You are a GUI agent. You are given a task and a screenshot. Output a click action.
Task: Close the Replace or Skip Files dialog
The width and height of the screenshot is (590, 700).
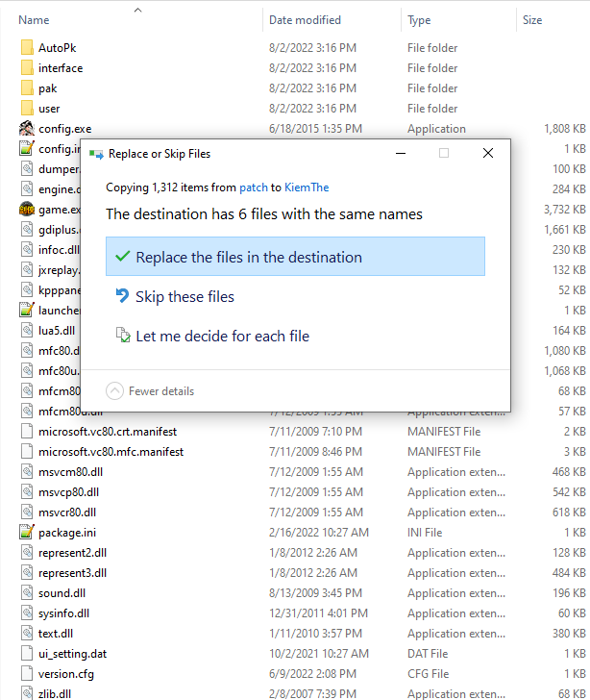point(488,154)
